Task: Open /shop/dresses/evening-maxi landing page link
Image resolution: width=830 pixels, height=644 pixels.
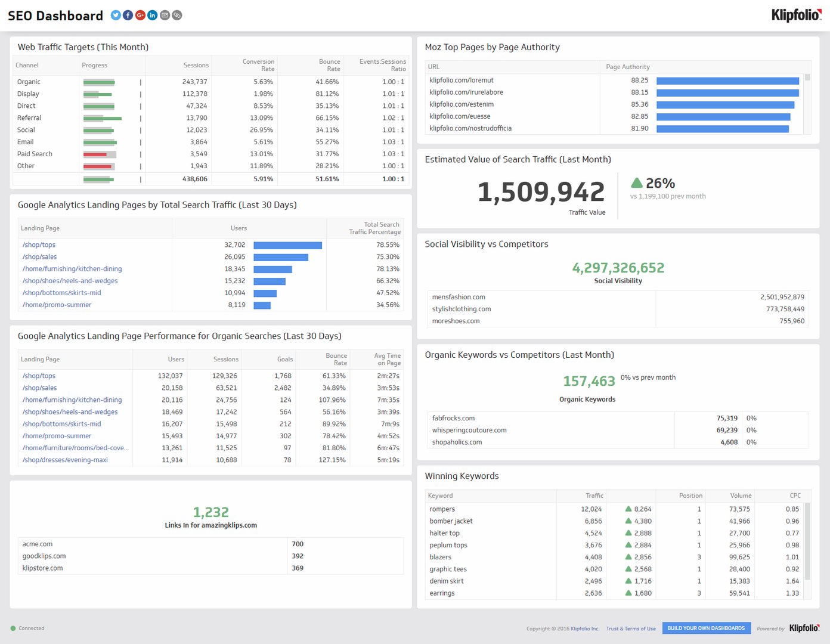Action: click(65, 460)
